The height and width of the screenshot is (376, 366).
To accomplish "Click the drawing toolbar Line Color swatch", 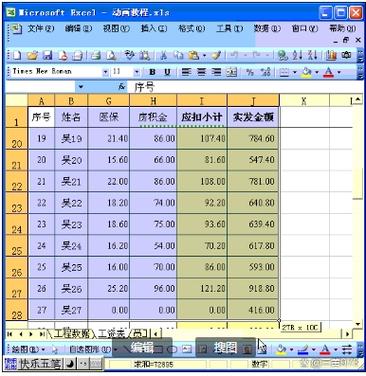I will click(x=303, y=350).
